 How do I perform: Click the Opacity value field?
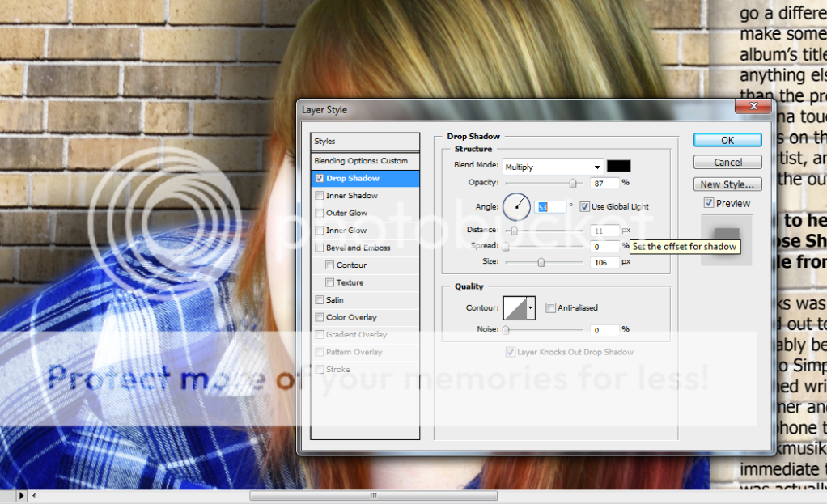tap(604, 183)
